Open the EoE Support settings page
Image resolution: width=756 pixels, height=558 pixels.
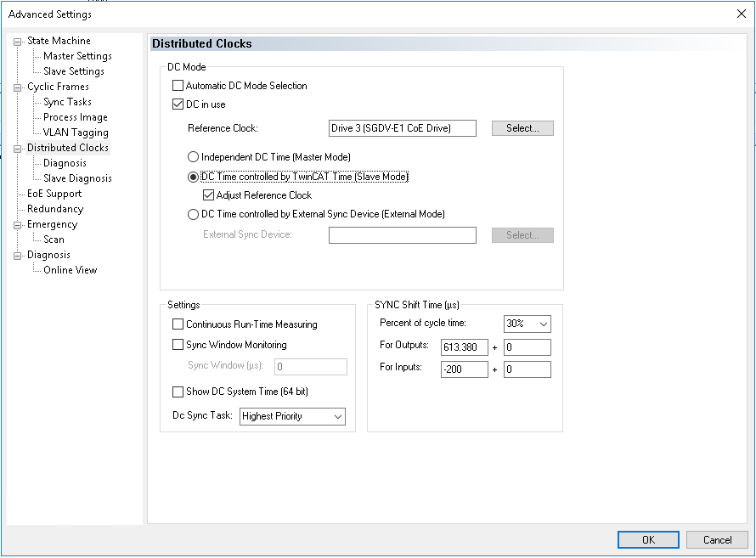[59, 193]
